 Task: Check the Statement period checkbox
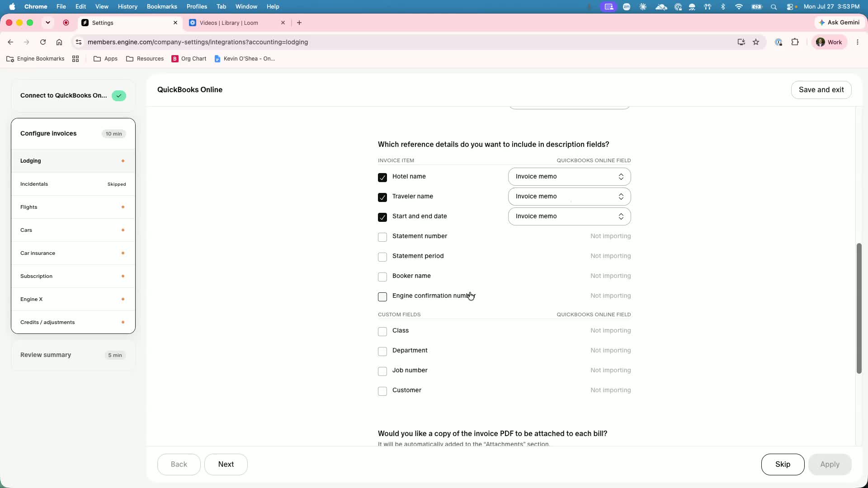[382, 257]
